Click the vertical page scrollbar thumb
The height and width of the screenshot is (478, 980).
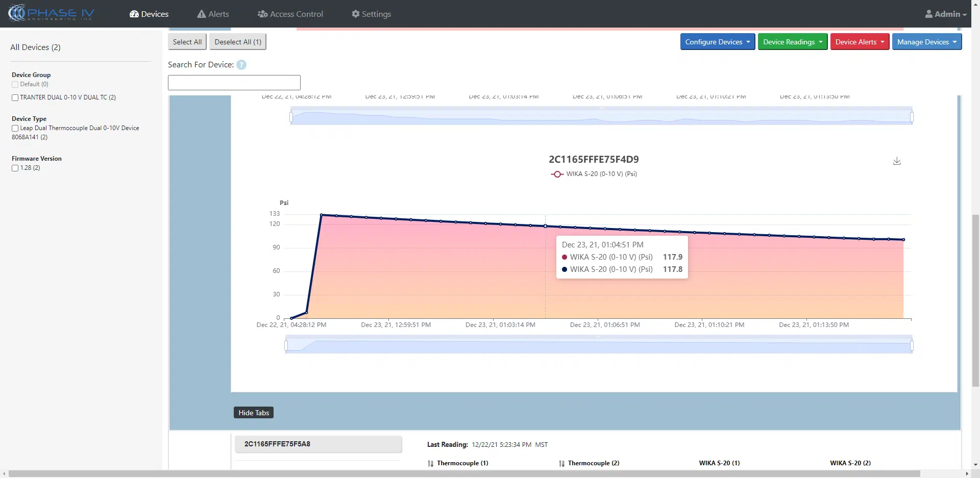click(x=975, y=301)
